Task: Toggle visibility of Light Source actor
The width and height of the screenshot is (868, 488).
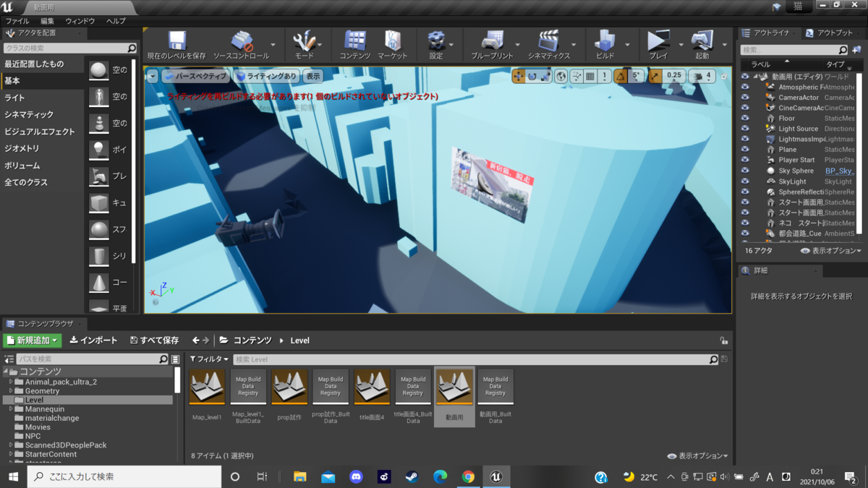Action: click(x=745, y=129)
